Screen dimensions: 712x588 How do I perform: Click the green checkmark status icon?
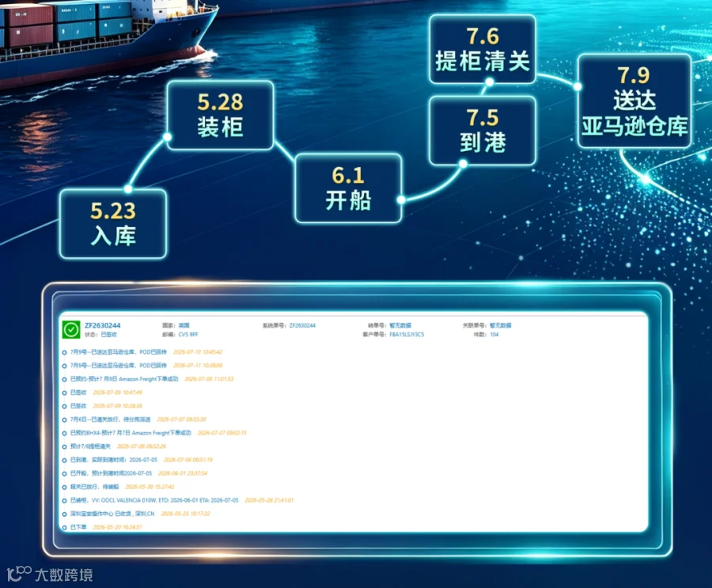click(x=71, y=329)
